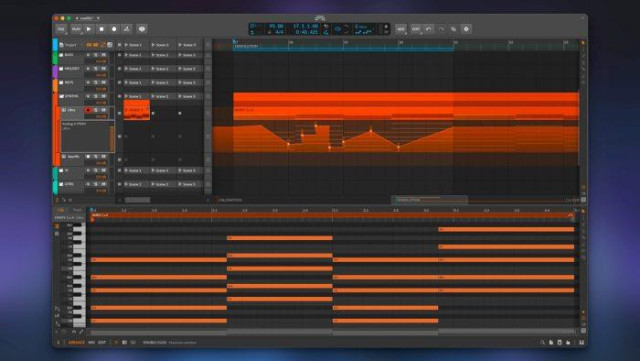This screenshot has width=640, height=361.
Task: Click the cyan Project track color stripe
Action: point(55,45)
